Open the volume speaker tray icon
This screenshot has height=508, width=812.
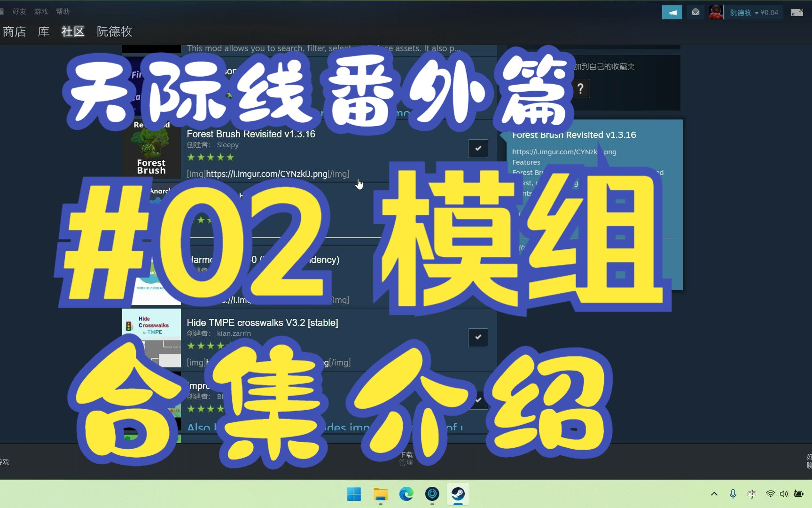click(x=784, y=494)
